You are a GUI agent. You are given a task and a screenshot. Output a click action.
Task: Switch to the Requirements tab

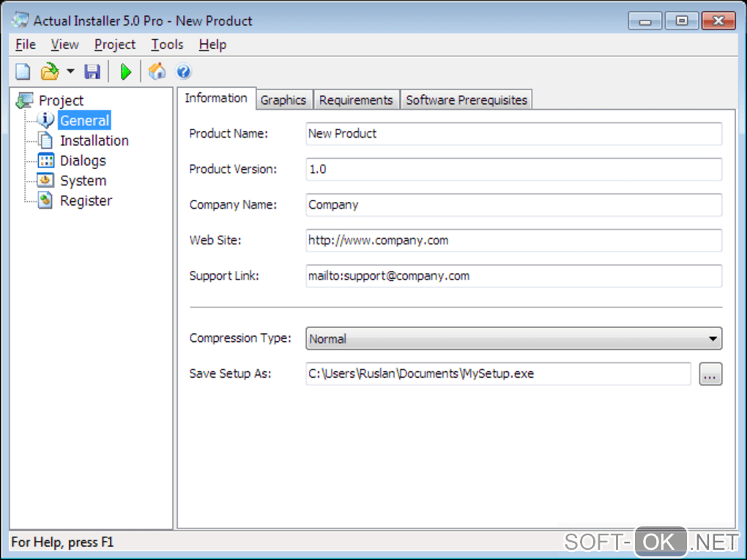click(356, 100)
